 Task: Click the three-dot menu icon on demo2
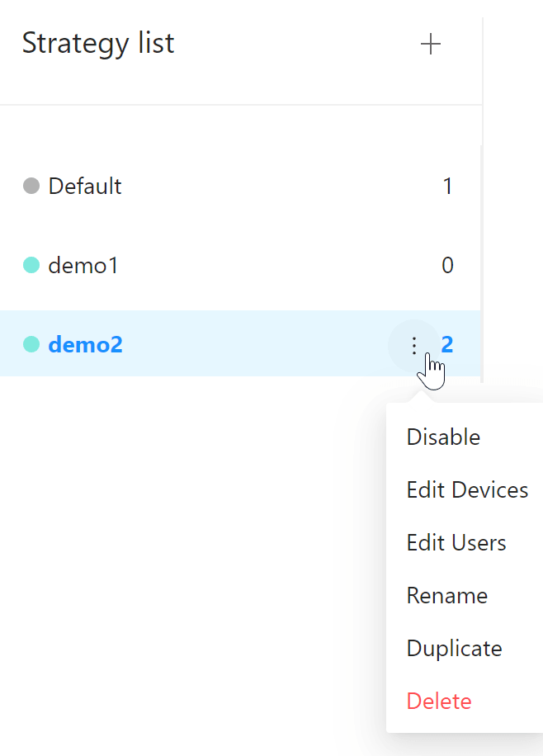click(413, 345)
